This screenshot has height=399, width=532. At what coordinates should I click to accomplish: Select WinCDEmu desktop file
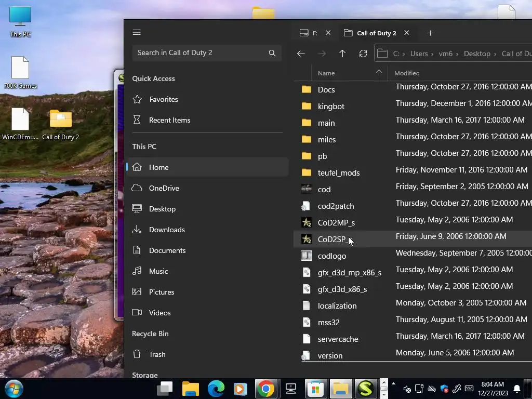point(20,124)
